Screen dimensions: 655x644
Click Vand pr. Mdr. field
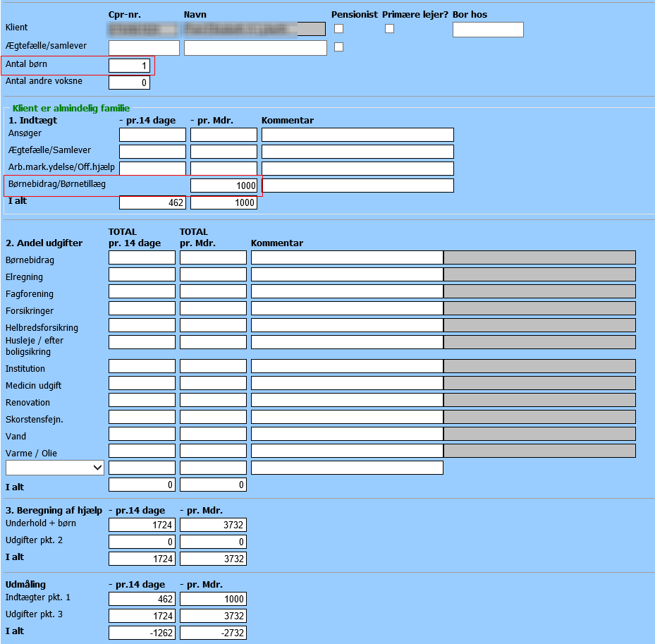(x=213, y=434)
